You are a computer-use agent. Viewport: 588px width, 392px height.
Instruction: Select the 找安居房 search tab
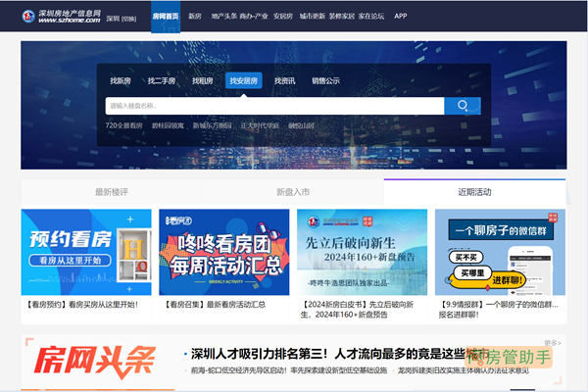(244, 80)
